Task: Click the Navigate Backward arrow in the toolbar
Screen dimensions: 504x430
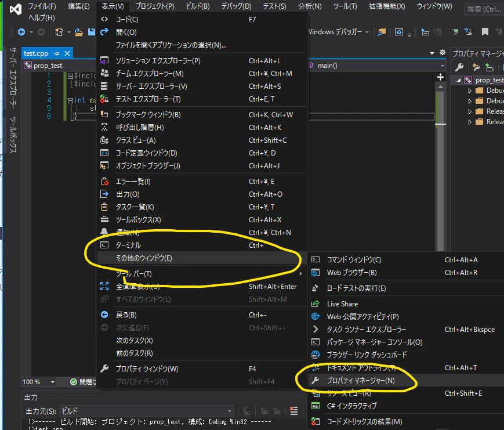Action: pos(21,32)
